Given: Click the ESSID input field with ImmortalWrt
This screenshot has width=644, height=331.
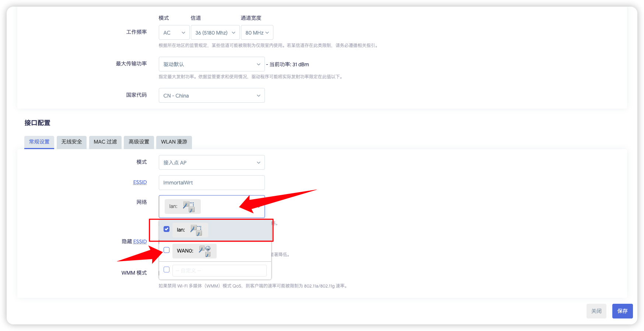Looking at the screenshot, I should click(212, 183).
